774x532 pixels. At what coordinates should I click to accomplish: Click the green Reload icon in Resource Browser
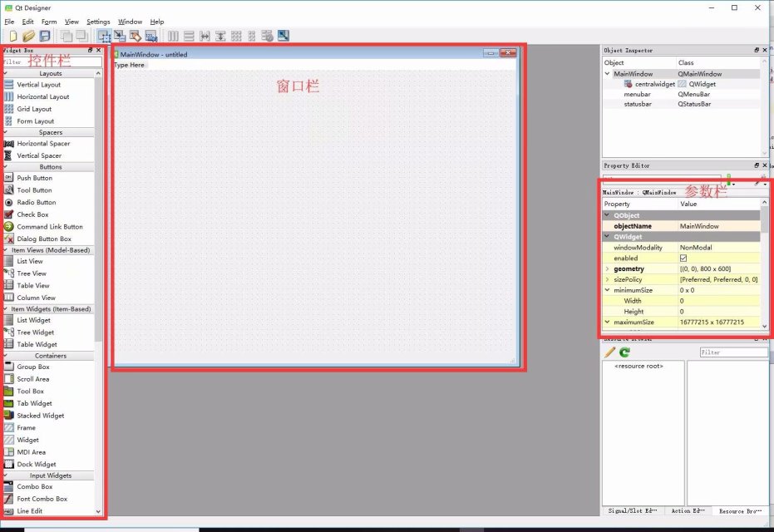624,352
